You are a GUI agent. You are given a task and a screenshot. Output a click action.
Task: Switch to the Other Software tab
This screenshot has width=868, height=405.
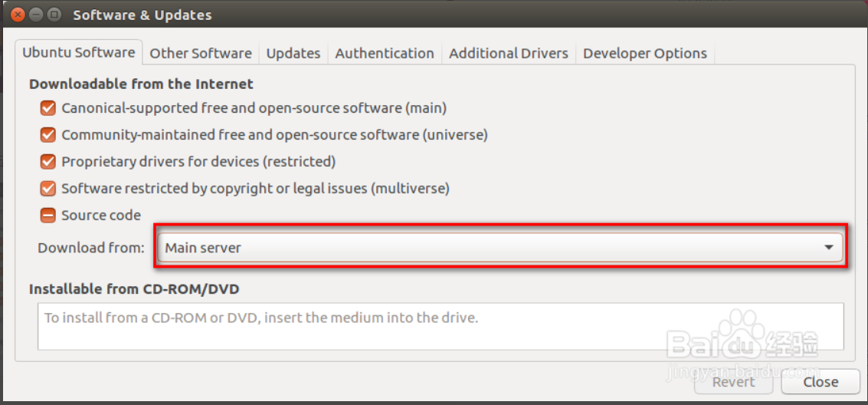(201, 54)
